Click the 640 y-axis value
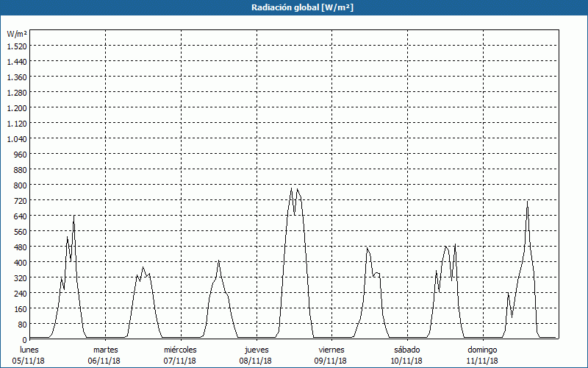Viewport: 588px width, 368px height. pos(21,216)
